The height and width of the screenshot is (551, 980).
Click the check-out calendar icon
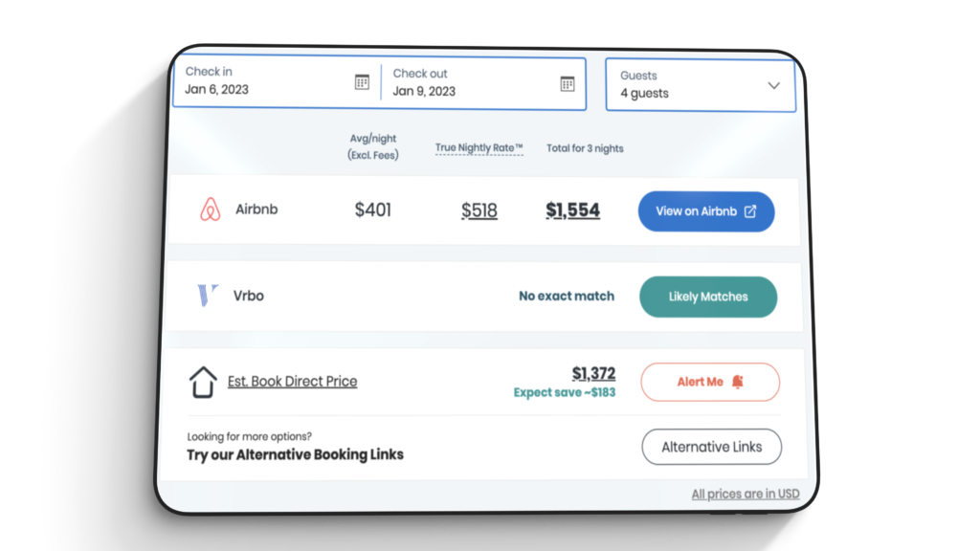tap(568, 83)
